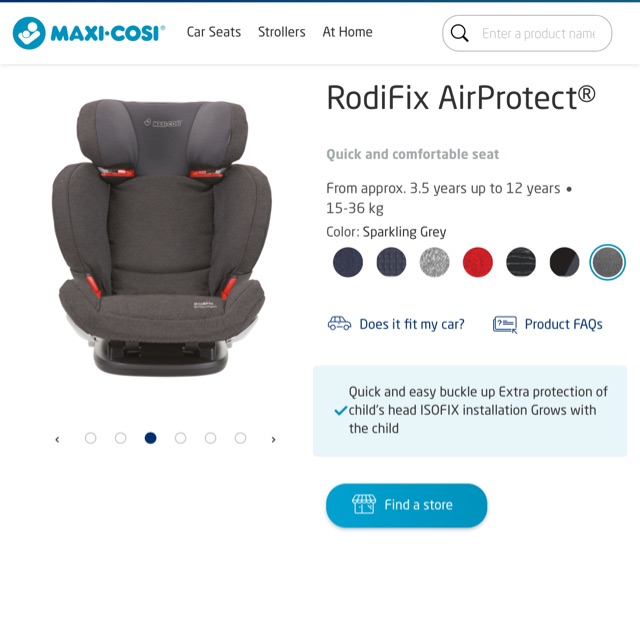Click the search magnifier icon
Image resolution: width=640 pixels, height=640 pixels.
[460, 33]
